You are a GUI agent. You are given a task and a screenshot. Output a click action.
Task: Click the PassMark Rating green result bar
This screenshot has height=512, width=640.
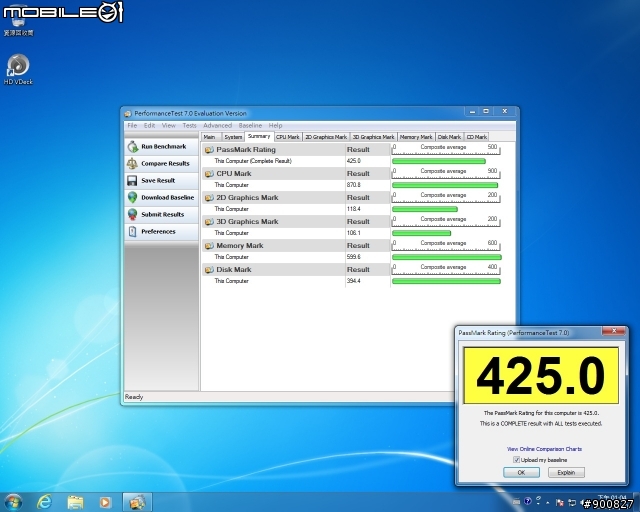point(439,161)
